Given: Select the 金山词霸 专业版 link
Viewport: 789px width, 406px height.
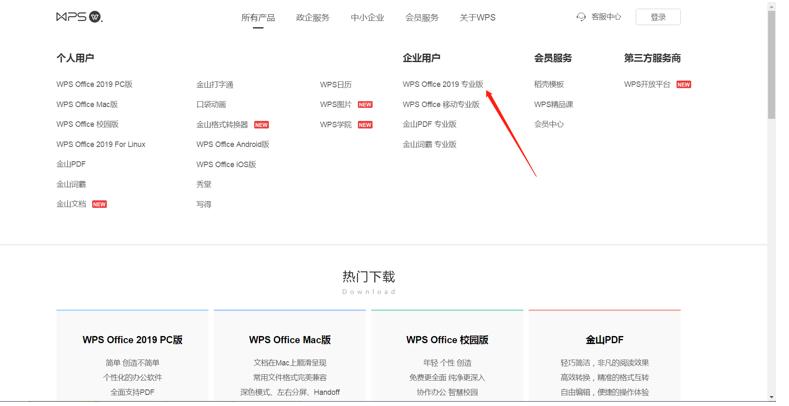Looking at the screenshot, I should pyautogui.click(x=429, y=144).
